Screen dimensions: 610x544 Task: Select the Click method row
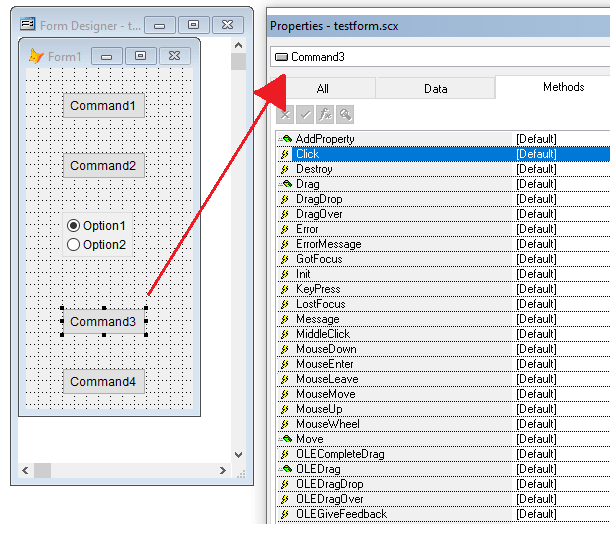tap(443, 154)
